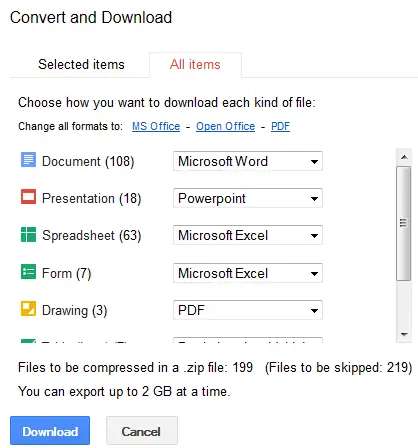
Task: Click the red Presentation file type icon
Action: click(x=28, y=196)
